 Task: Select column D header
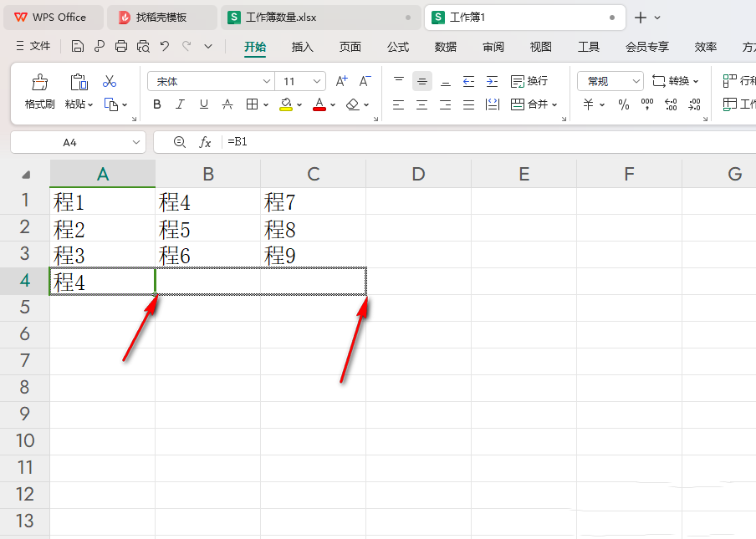418,174
